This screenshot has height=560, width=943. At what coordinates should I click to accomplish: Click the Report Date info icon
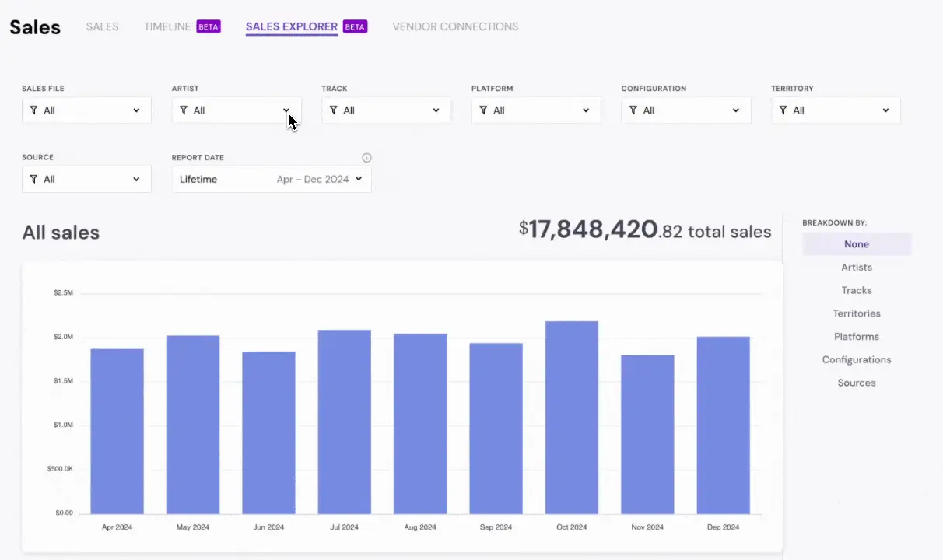click(366, 158)
